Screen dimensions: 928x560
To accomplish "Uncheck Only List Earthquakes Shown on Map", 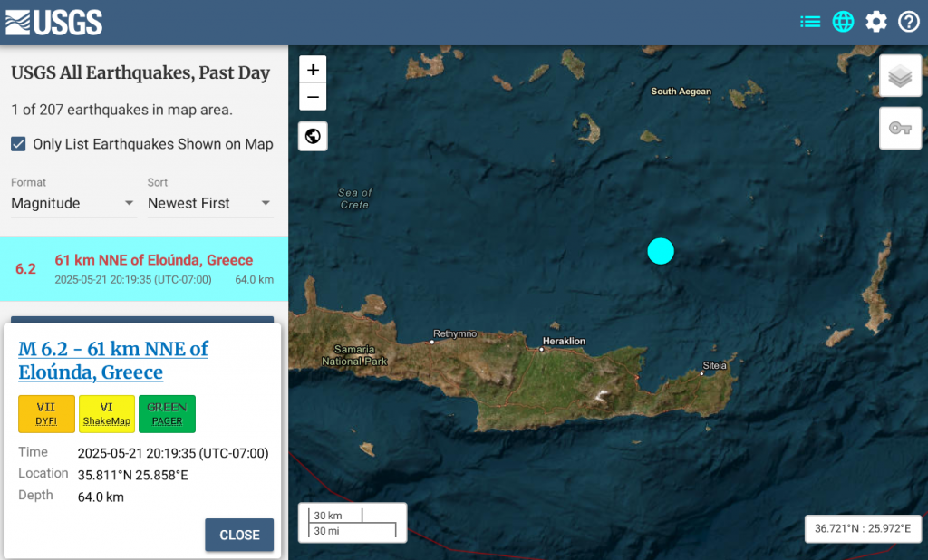I will [x=18, y=144].
